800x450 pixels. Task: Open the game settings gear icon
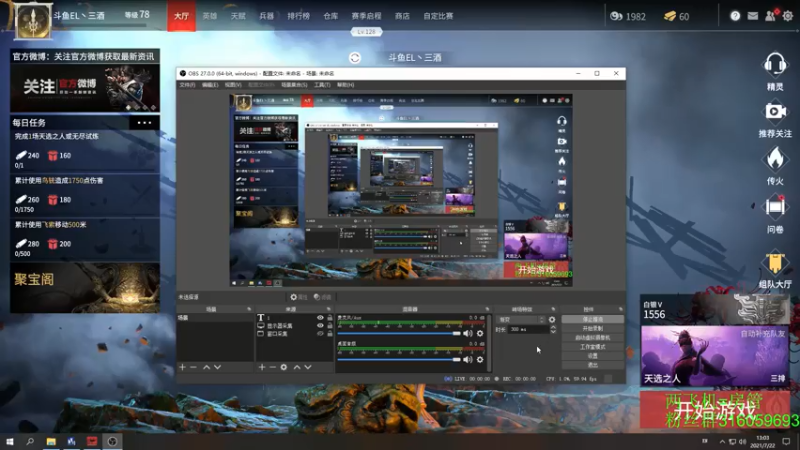788,16
